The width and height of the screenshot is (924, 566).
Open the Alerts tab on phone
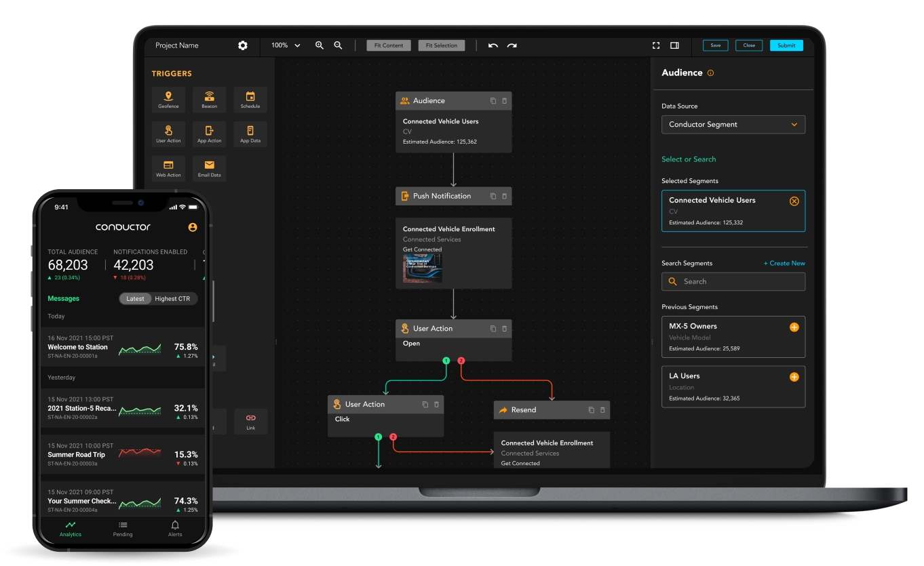[x=175, y=529]
